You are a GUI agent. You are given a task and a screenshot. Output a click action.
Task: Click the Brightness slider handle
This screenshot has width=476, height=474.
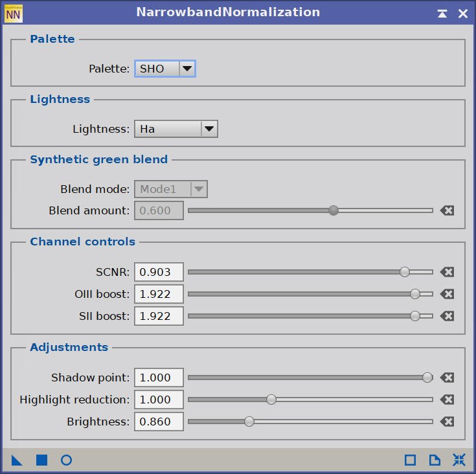click(x=249, y=422)
